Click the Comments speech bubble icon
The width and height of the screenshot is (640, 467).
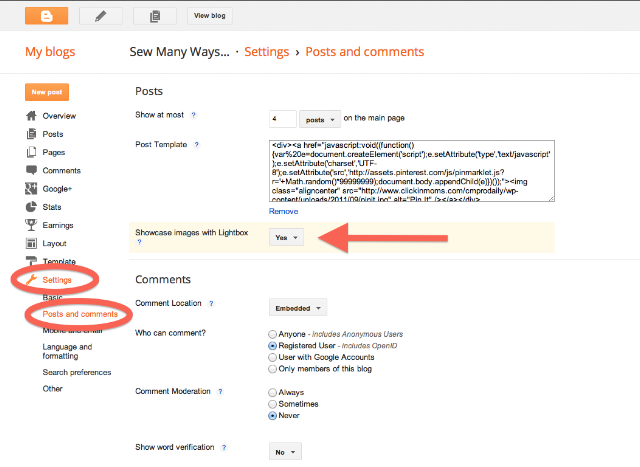coord(31,170)
